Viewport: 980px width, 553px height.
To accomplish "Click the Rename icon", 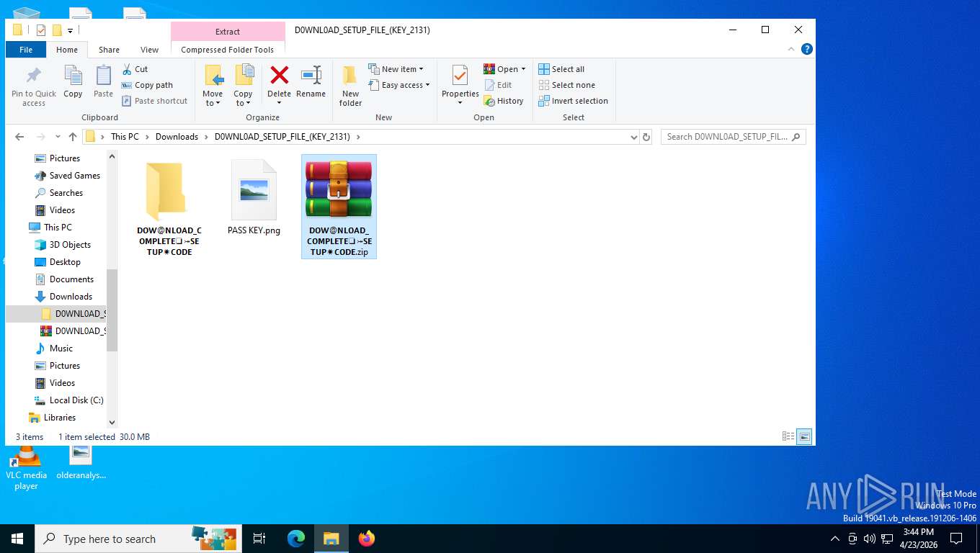I will coord(311,75).
